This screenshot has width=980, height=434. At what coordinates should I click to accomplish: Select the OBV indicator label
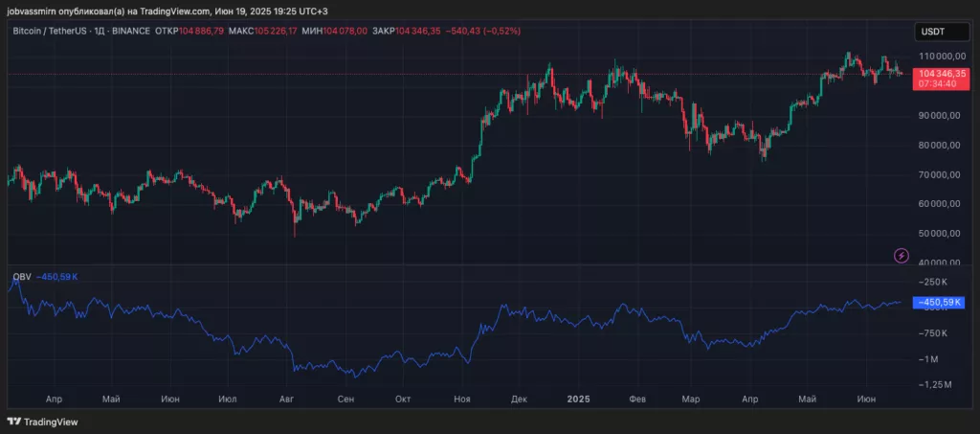pyautogui.click(x=20, y=277)
